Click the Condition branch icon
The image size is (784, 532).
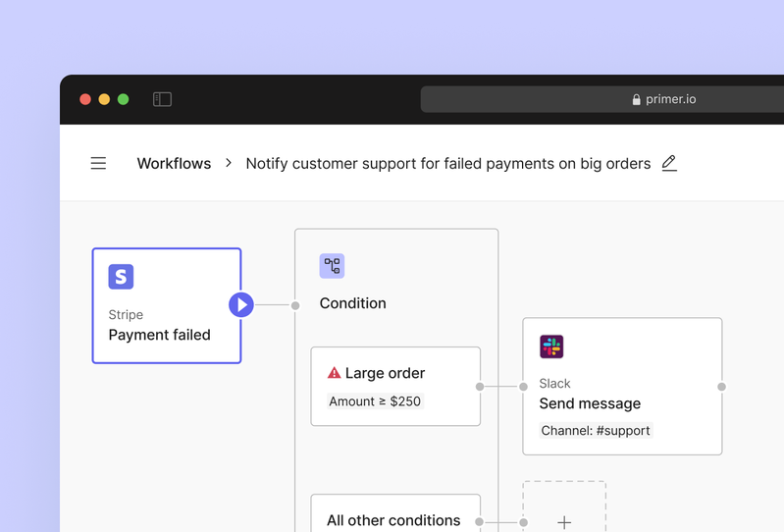[x=332, y=266]
